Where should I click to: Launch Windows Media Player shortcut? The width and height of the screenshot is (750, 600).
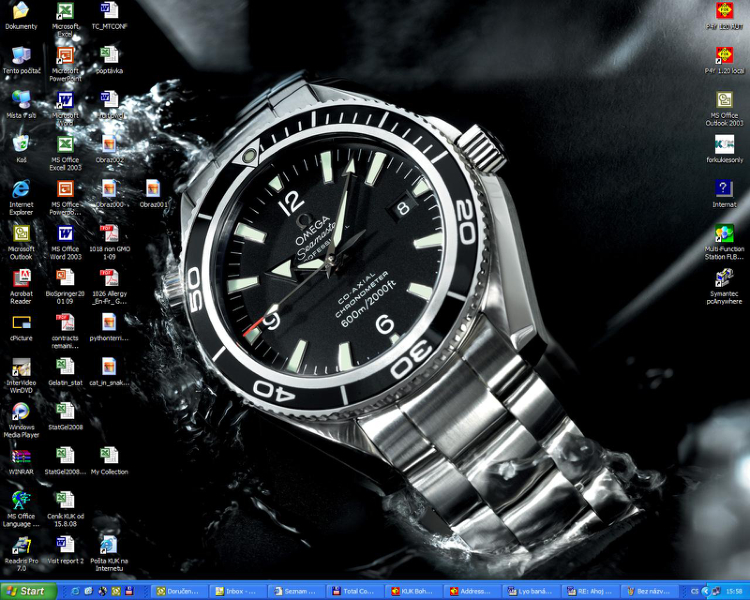coord(21,410)
